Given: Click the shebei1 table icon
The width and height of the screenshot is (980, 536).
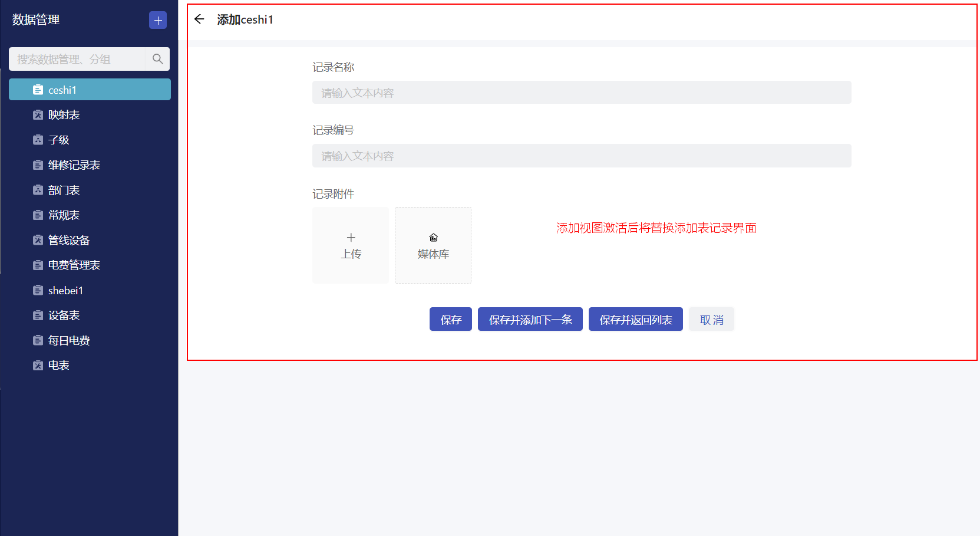Looking at the screenshot, I should (x=38, y=290).
